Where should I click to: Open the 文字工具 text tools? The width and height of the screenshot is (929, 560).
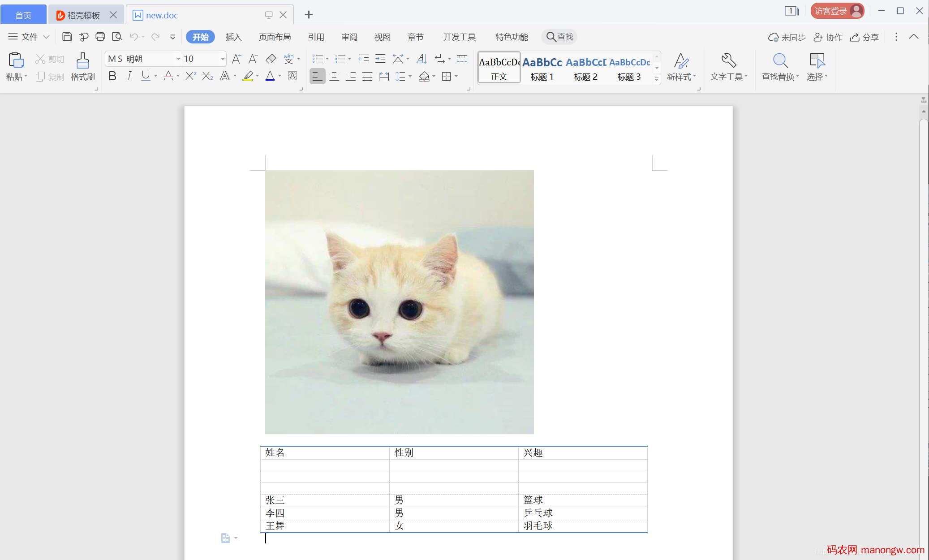[728, 66]
